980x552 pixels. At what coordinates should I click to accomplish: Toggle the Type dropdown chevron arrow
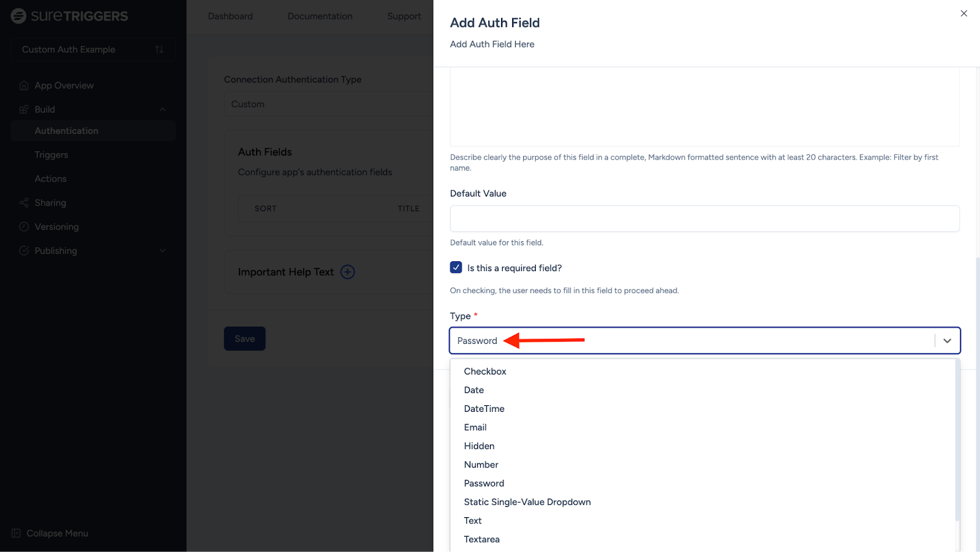pyautogui.click(x=947, y=341)
